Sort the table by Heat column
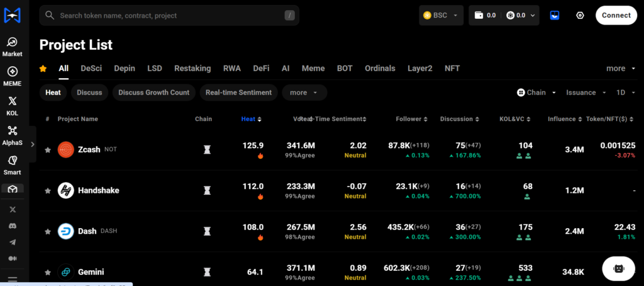The height and width of the screenshot is (286, 644). click(x=251, y=119)
